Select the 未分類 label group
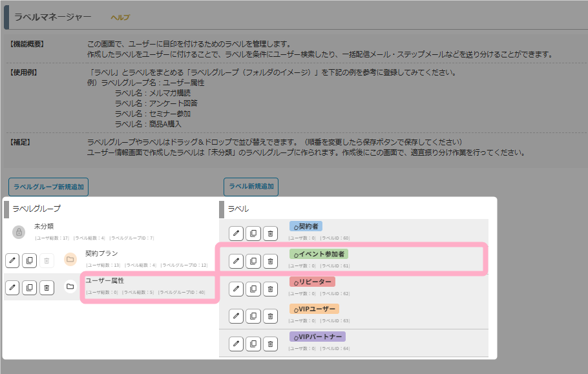 click(44, 226)
